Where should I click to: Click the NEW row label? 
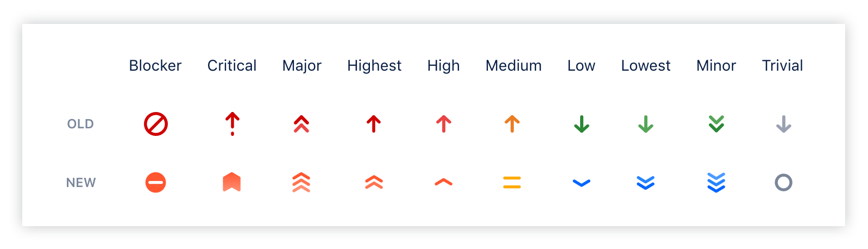[81, 183]
